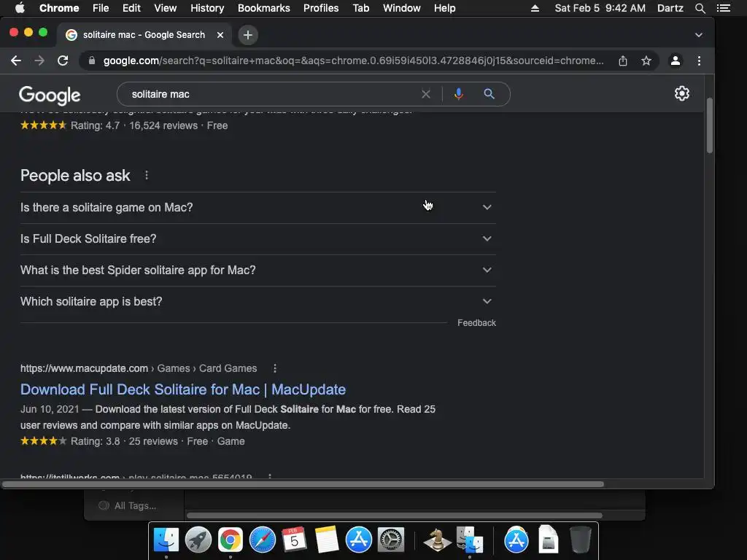
Task: View site info via the lock icon
Action: [92, 61]
